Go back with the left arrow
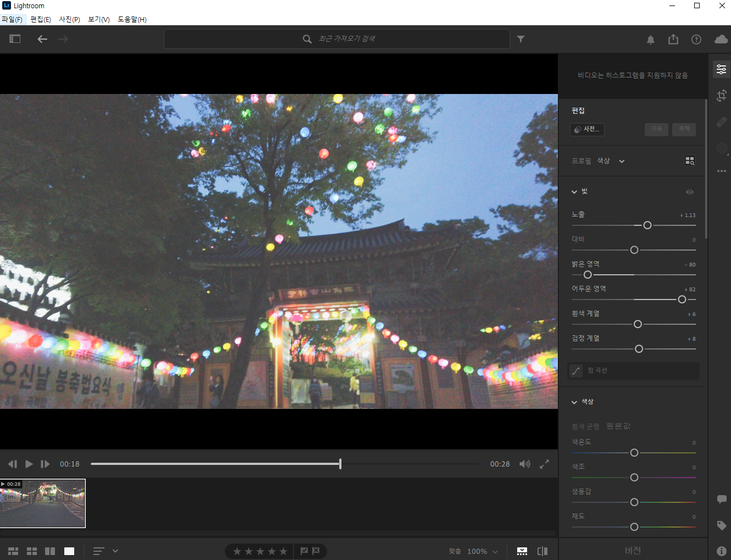This screenshot has height=560, width=731. 42,39
